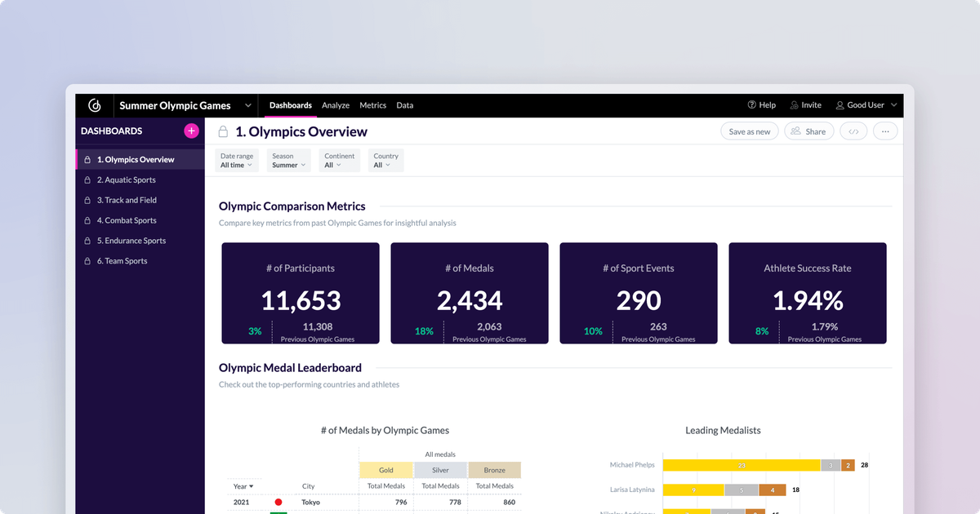Viewport: 980px width, 514px height.
Task: Open the Aquatic Sports dashboard
Action: point(126,179)
